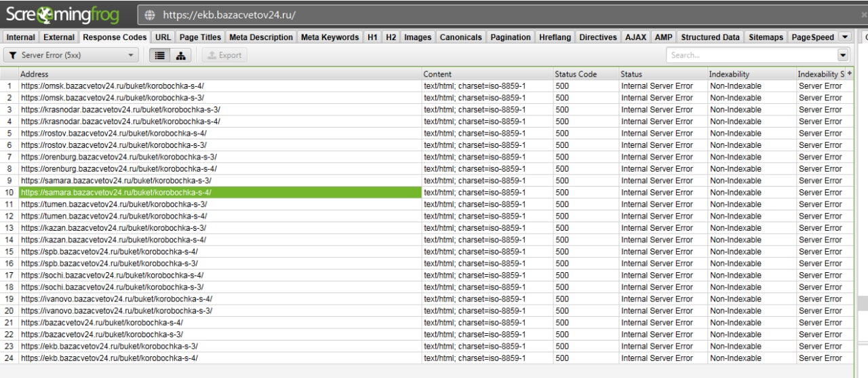The height and width of the screenshot is (378, 868).
Task: Open the Images tab
Action: (x=418, y=37)
